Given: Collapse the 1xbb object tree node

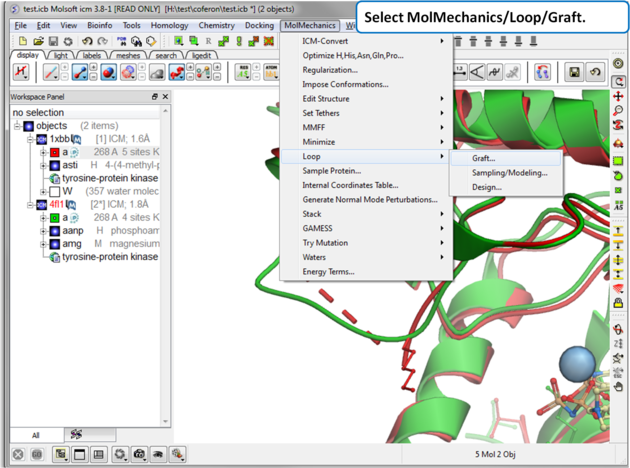Looking at the screenshot, I should [x=31, y=140].
